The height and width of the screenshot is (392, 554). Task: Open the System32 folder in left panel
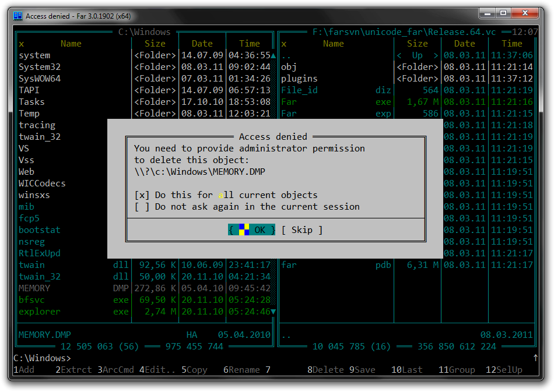tap(40, 67)
